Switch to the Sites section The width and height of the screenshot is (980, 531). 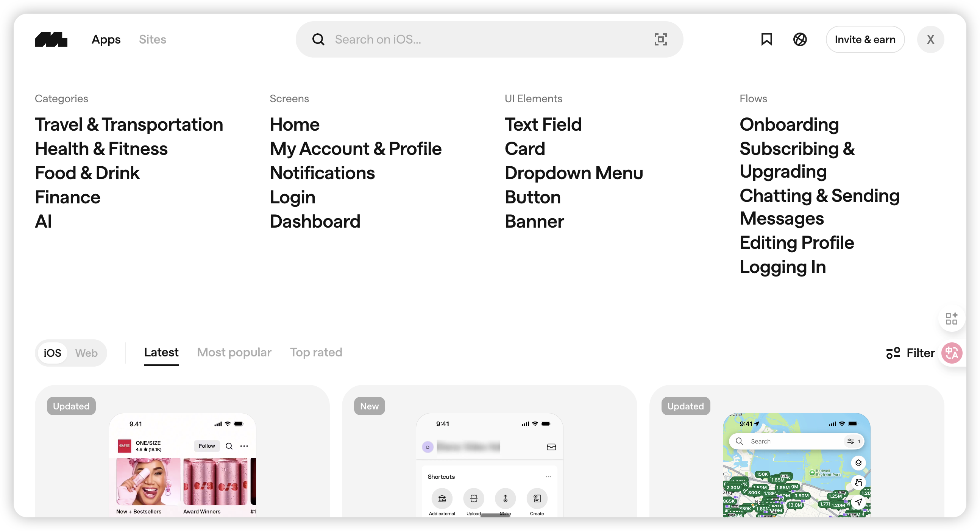[x=152, y=40]
